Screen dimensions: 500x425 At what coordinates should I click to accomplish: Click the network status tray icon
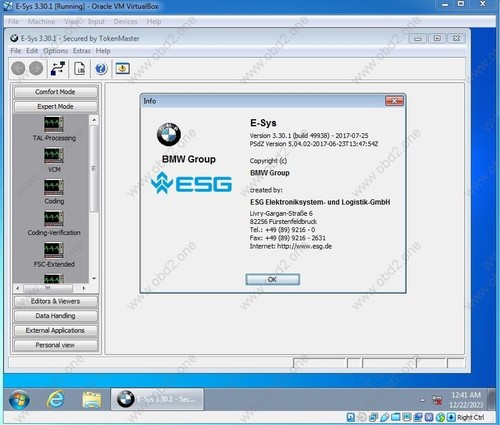tap(437, 401)
